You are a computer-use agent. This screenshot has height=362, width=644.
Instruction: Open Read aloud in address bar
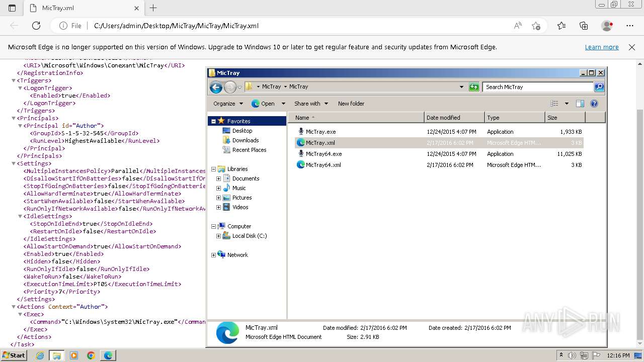coord(518,26)
